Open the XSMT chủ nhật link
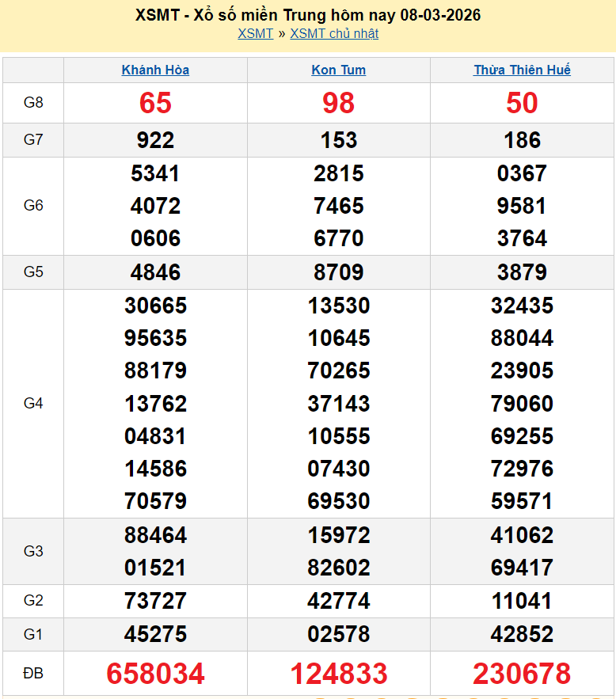 [334, 33]
